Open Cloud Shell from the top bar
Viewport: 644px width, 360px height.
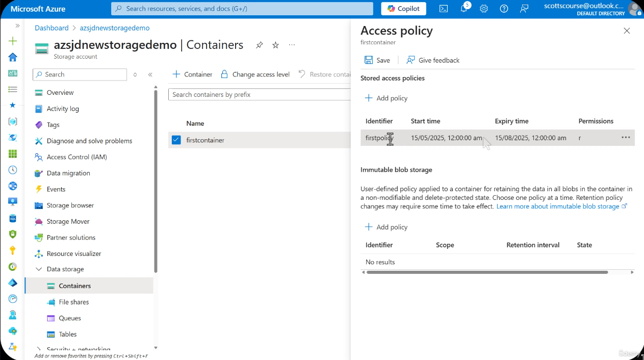444,9
